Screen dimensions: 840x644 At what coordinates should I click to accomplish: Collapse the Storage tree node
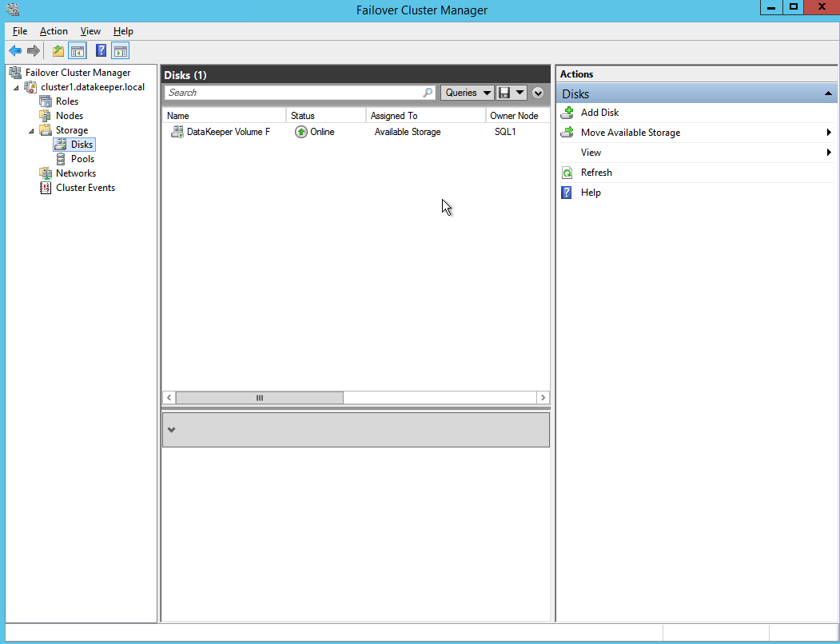point(32,130)
